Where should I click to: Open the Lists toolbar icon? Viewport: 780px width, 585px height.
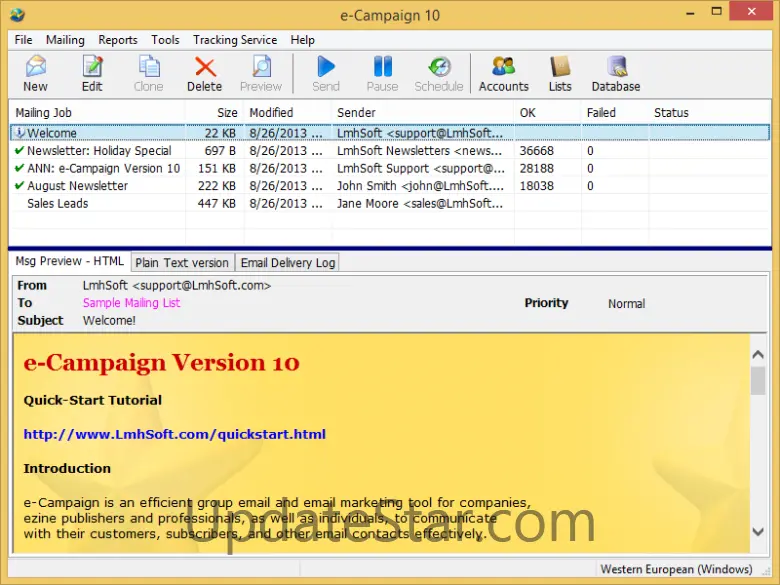click(560, 74)
